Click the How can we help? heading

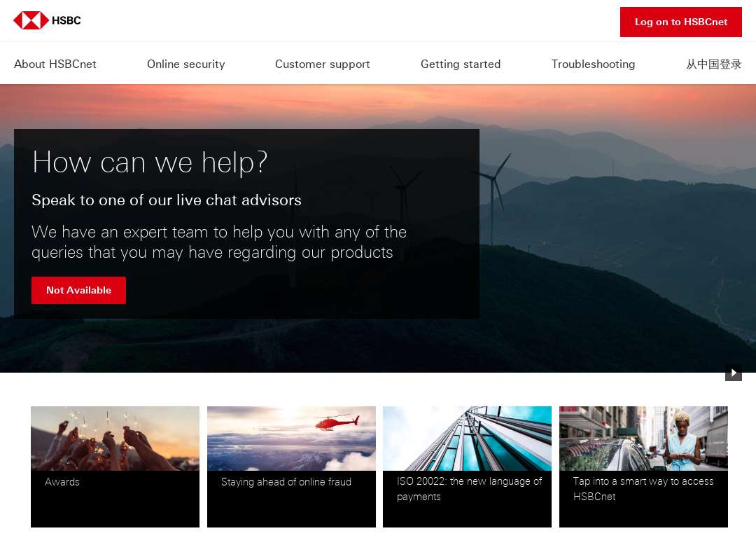(150, 162)
